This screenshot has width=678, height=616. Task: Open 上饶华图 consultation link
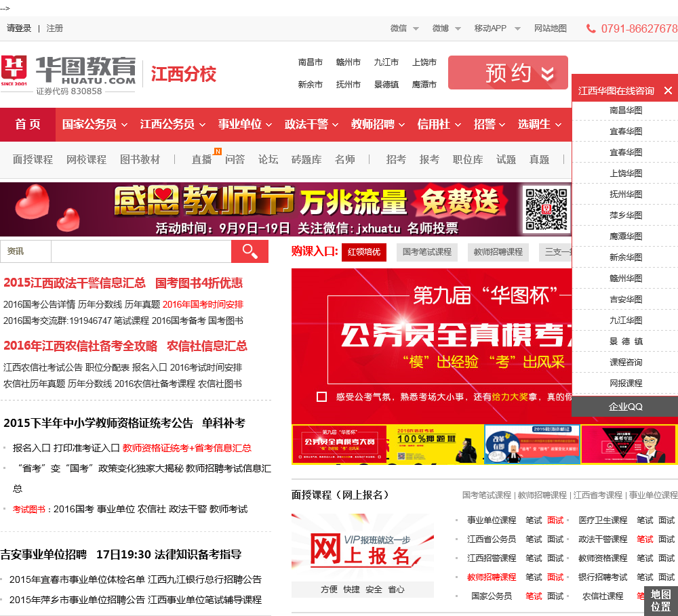pyautogui.click(x=626, y=173)
